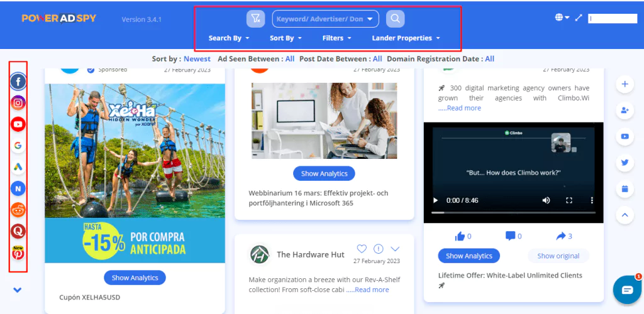The image size is (644, 314).
Task: Click the Webbinarium 16 mars headline text
Action: point(319,198)
